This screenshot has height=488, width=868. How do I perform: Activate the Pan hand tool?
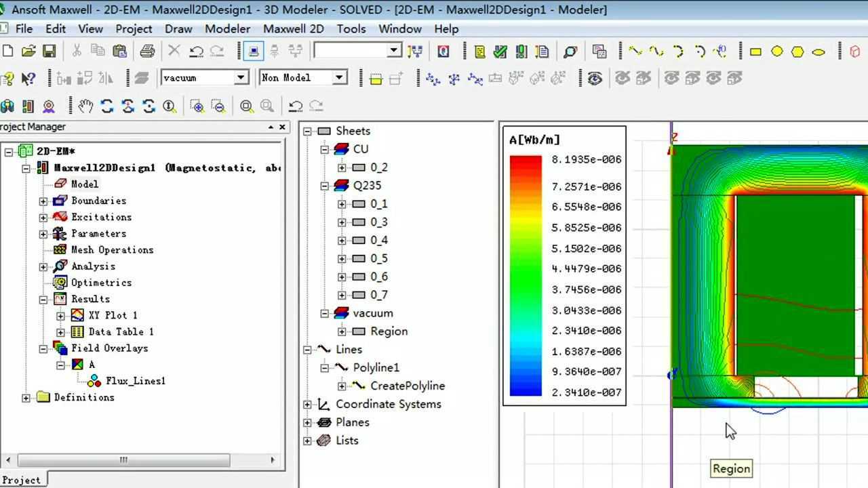[85, 106]
